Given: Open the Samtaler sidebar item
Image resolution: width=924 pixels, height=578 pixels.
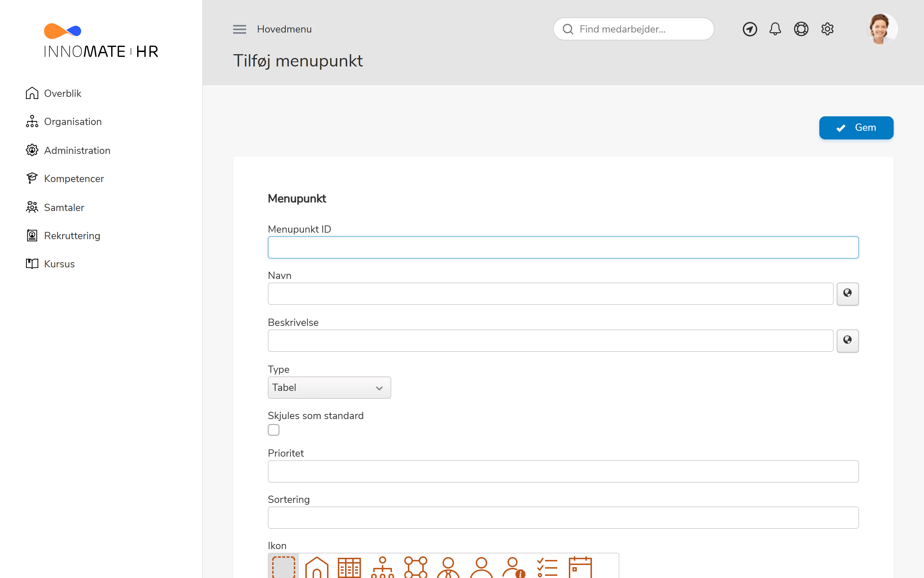Looking at the screenshot, I should 55,207.
